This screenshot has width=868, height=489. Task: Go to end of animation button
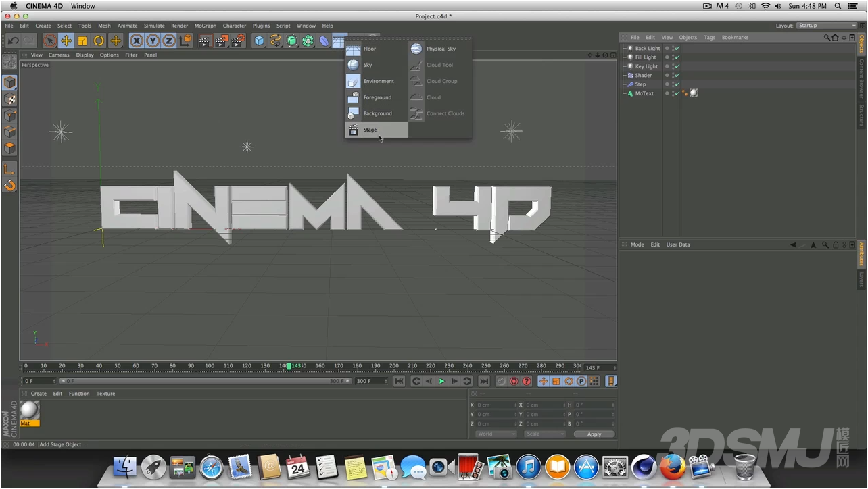tap(484, 382)
